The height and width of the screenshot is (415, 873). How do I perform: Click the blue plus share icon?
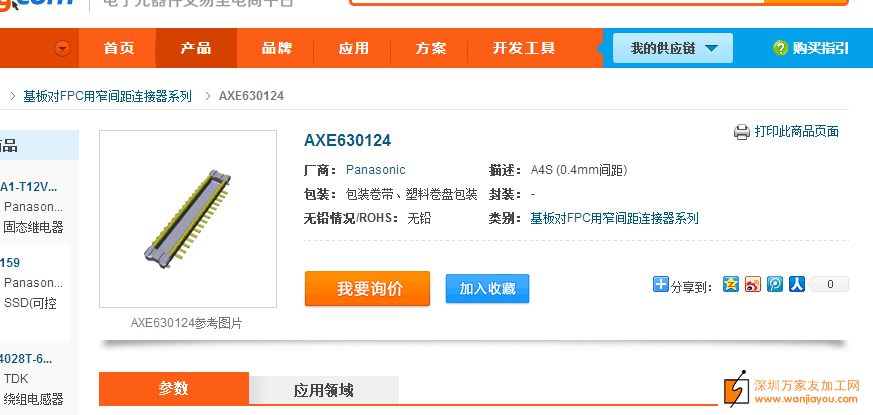[661, 285]
